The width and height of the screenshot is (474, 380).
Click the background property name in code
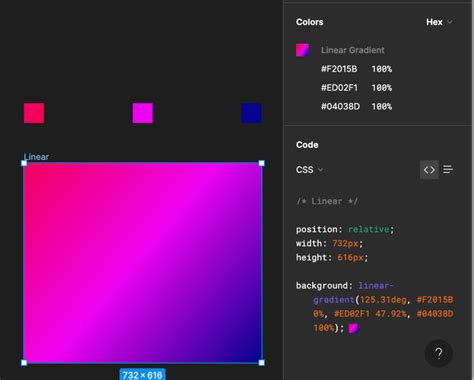coord(321,286)
